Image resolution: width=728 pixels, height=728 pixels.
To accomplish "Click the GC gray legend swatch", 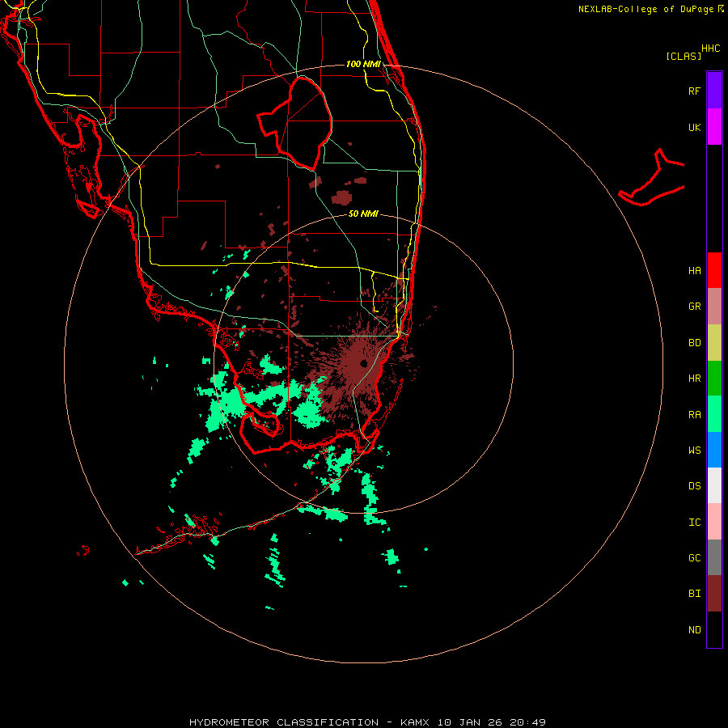I will 714,557.
